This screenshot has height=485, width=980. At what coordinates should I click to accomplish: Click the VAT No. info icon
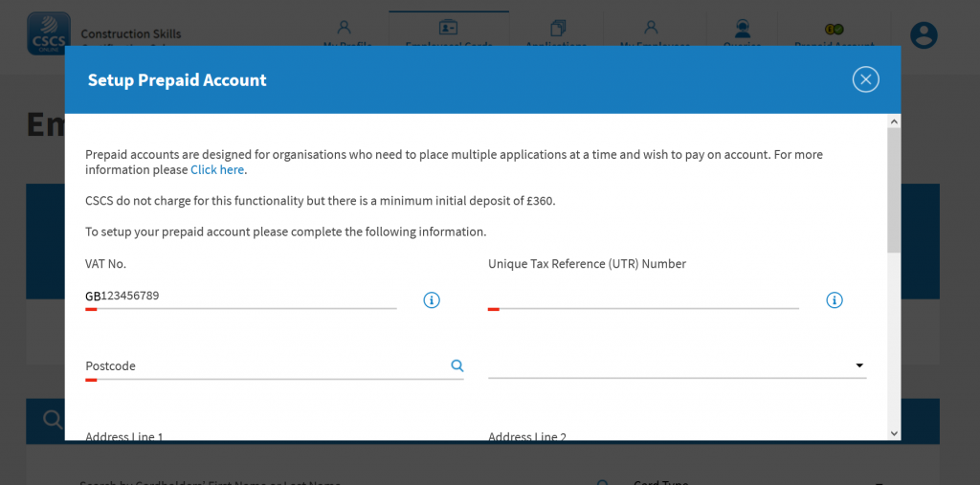pos(432,300)
